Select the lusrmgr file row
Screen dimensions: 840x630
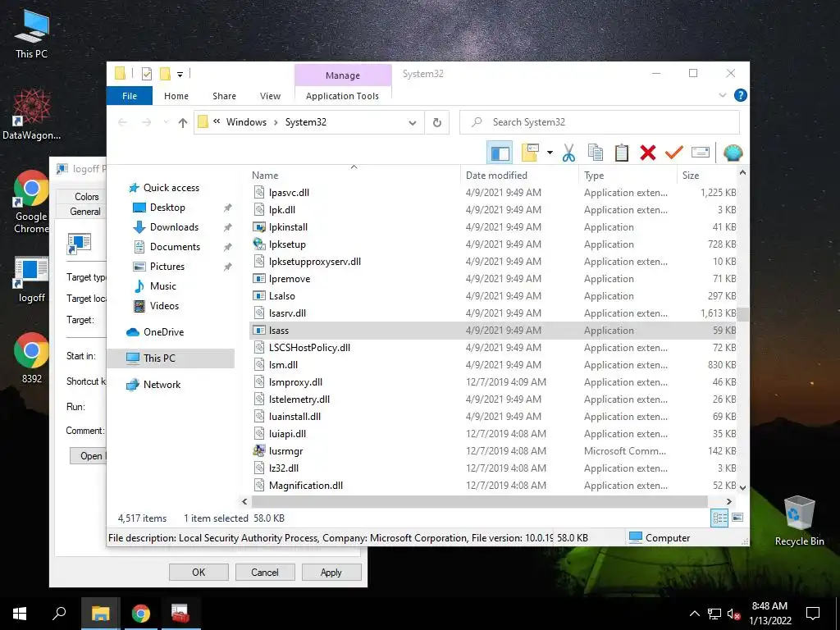(493, 451)
